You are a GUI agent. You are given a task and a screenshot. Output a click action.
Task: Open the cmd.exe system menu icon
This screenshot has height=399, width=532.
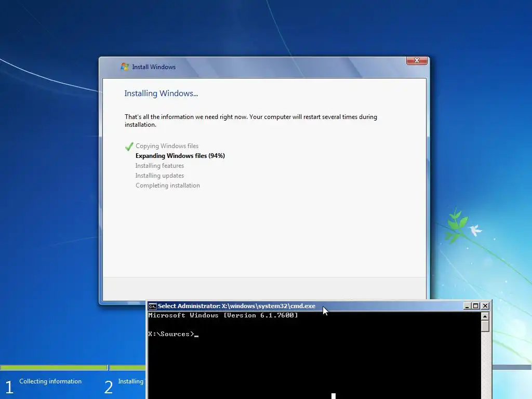[x=152, y=307]
